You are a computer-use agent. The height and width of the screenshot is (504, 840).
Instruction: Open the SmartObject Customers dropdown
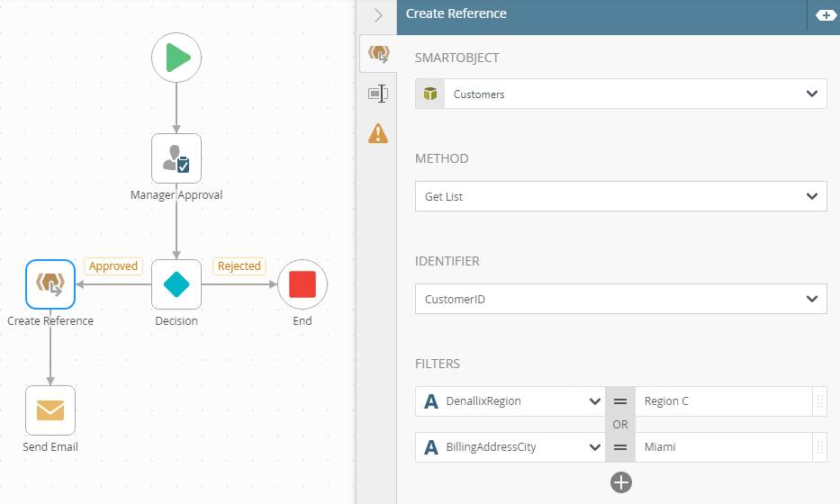tap(621, 94)
